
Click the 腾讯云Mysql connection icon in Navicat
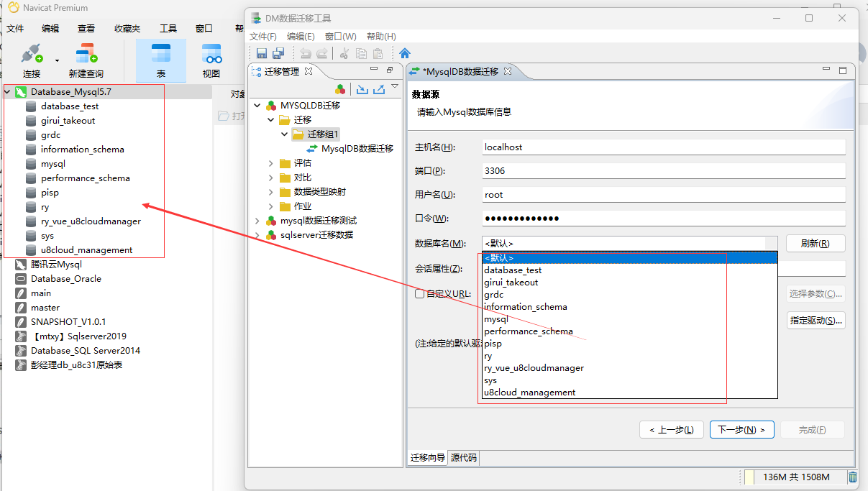click(21, 265)
